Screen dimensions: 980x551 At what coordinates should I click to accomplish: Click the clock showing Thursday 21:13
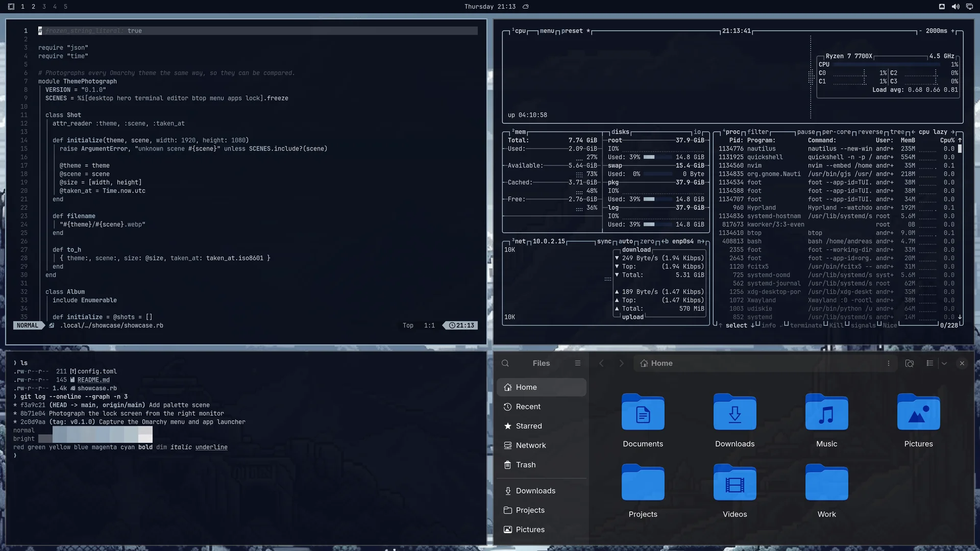[489, 7]
